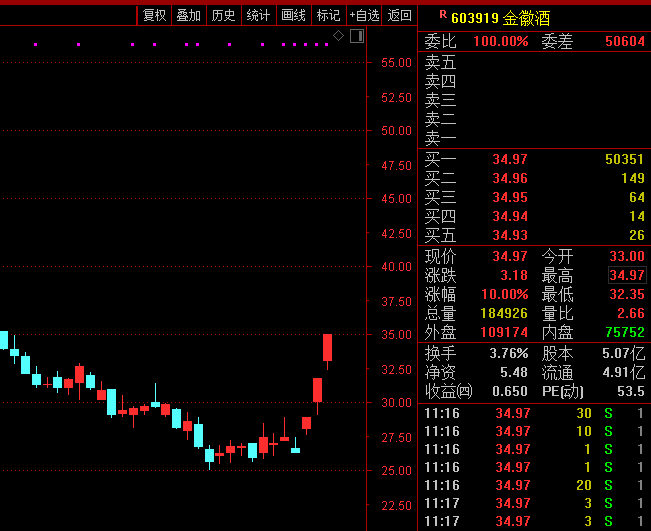Viewport: 651px width, 531px height.
Task: Click the diamond icon above the chart
Action: (338, 36)
